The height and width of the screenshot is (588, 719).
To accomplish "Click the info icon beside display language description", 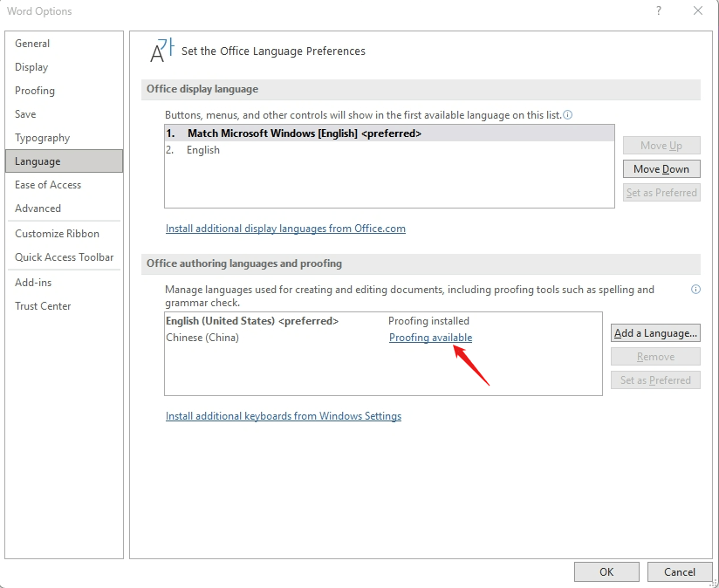I will point(568,114).
